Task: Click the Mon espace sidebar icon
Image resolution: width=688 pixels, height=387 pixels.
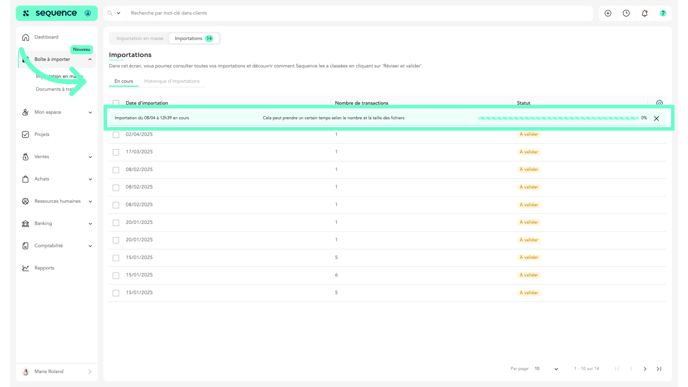Action: coord(25,112)
